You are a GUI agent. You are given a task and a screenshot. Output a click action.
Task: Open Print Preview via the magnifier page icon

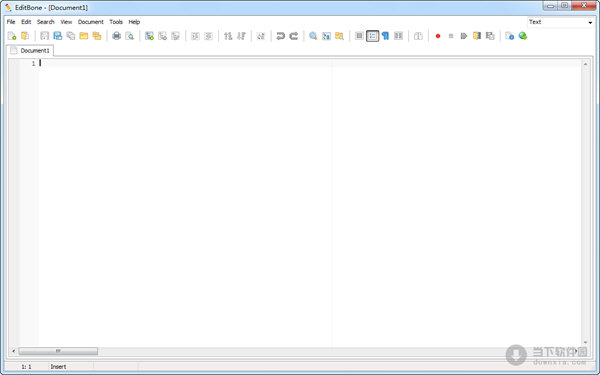[130, 36]
